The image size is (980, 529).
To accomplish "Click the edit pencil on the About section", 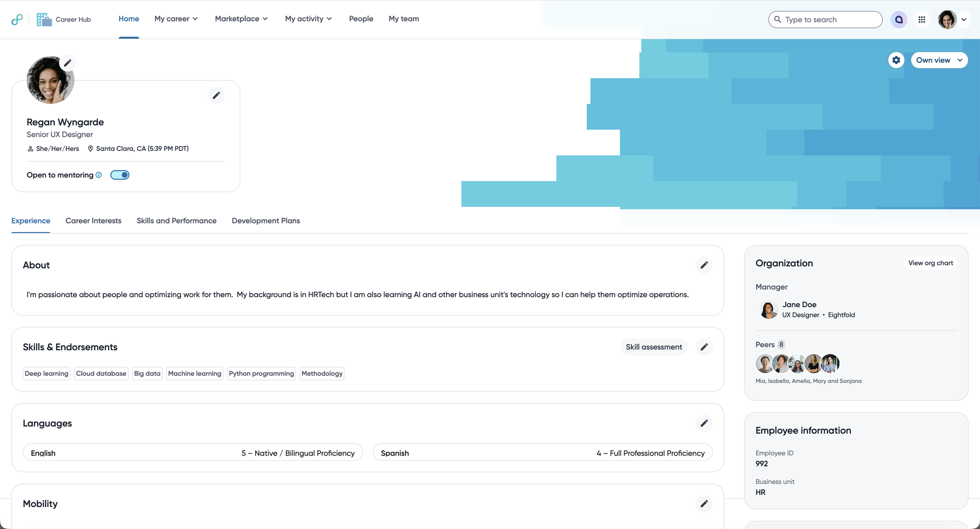I will click(x=704, y=265).
